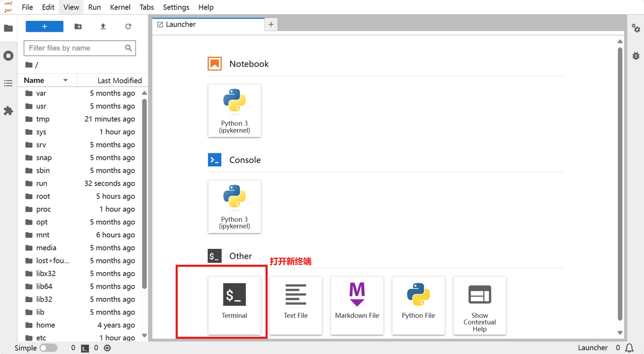Open the Kernel menu
The height and width of the screenshot is (354, 644).
point(120,7)
